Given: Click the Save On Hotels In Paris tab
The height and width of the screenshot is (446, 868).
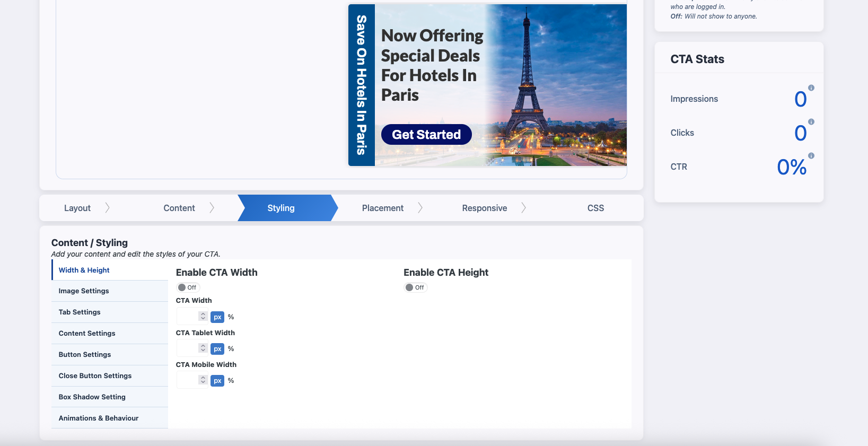Looking at the screenshot, I should [362, 85].
